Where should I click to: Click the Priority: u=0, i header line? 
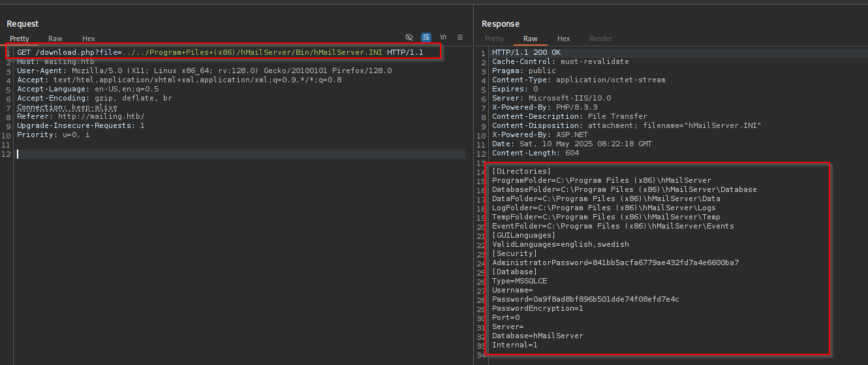click(54, 135)
